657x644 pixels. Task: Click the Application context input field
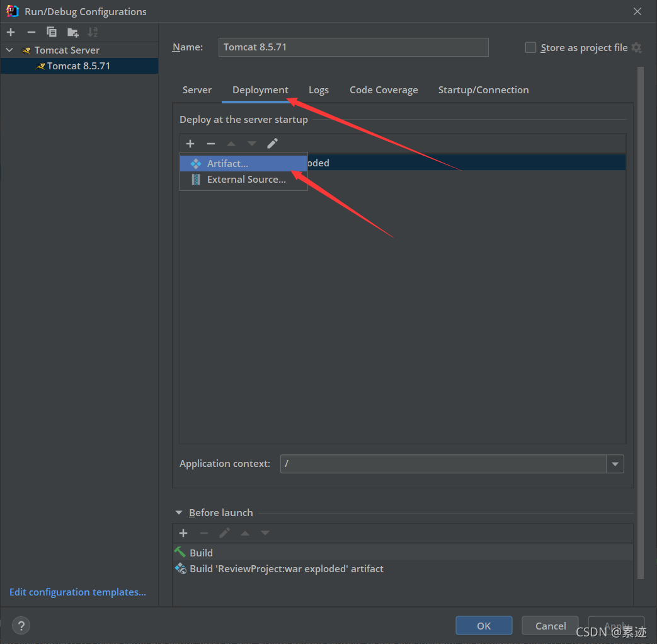coord(443,464)
